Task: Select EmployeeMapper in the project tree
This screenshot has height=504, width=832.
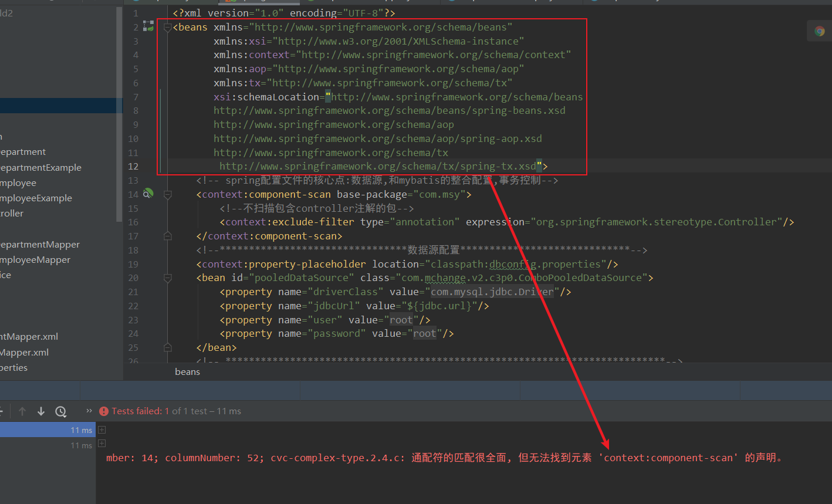Action: point(35,260)
